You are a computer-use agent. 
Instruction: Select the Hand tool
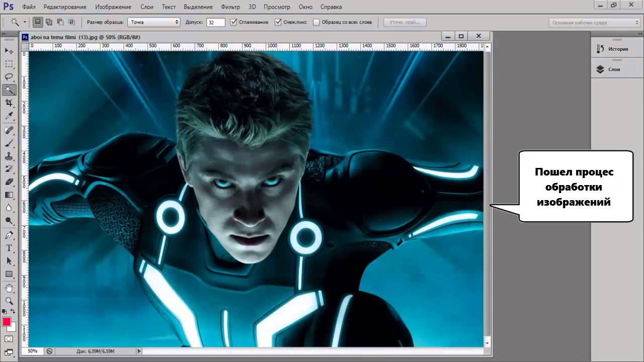9,288
